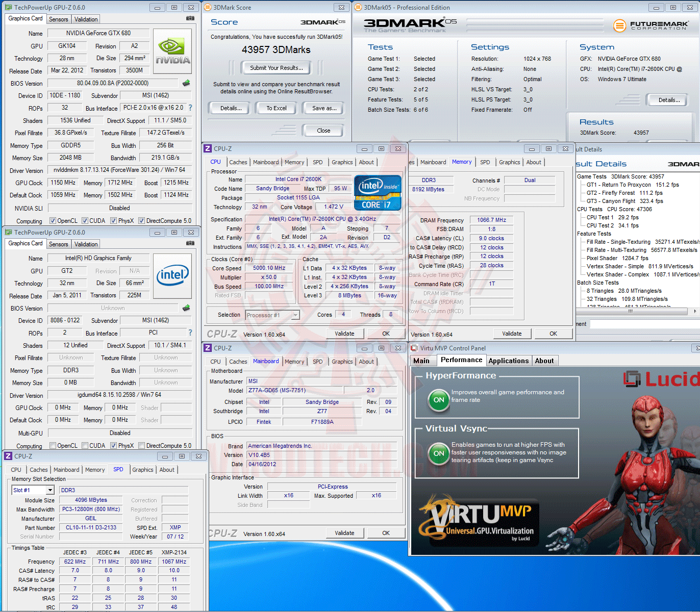Collapse the Game Tests tree node
Image resolution: width=700 pixels, height=612 pixels.
pos(592,176)
